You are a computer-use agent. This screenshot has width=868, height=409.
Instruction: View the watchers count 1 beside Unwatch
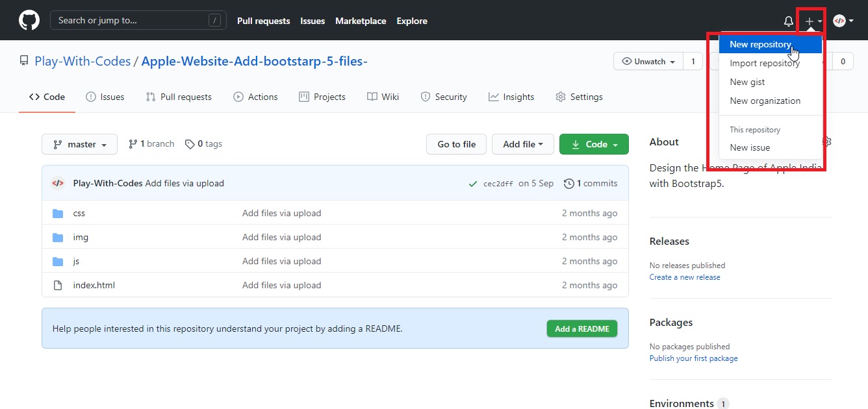click(x=693, y=62)
